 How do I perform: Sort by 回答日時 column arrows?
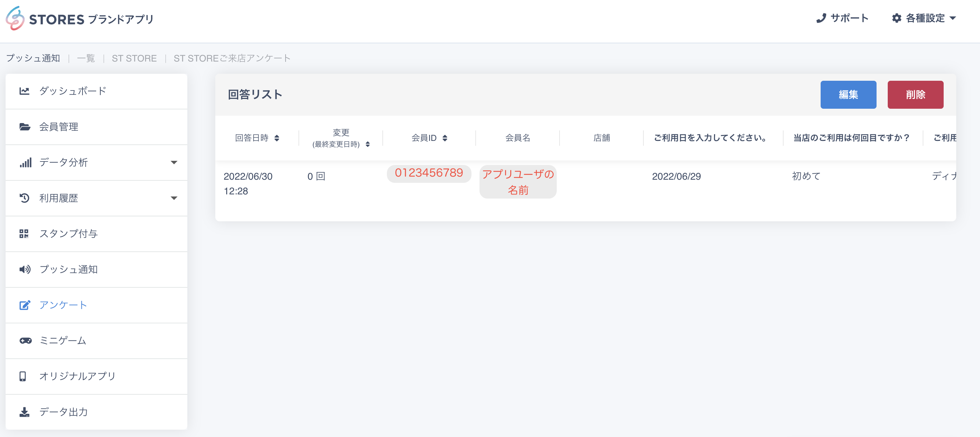pyautogui.click(x=277, y=138)
